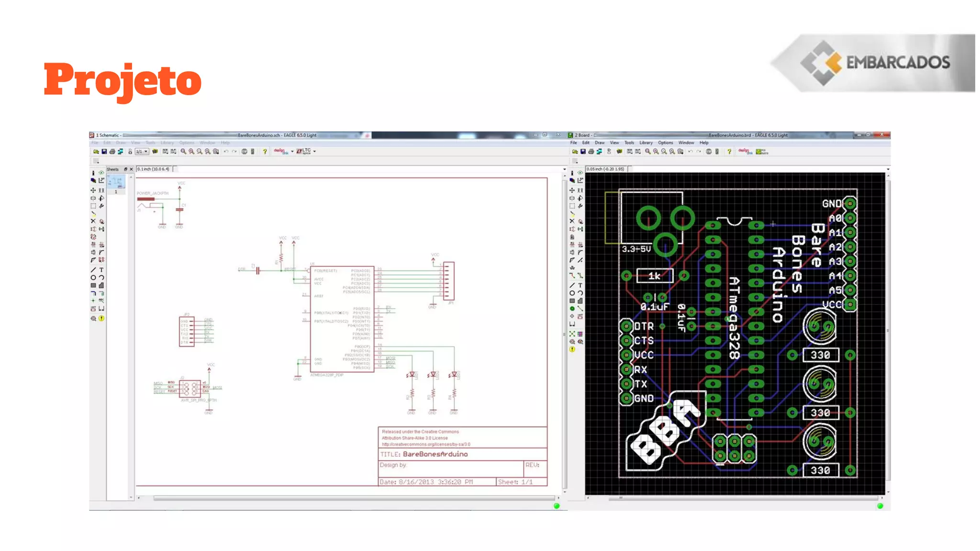Open the board window Tools menu

coord(629,143)
